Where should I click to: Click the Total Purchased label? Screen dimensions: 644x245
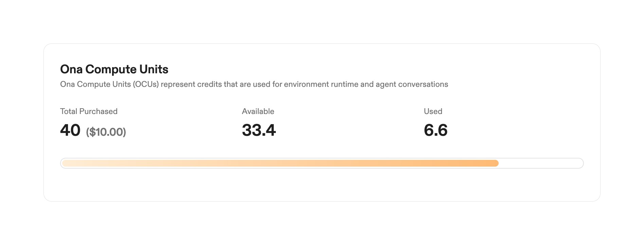(x=89, y=111)
